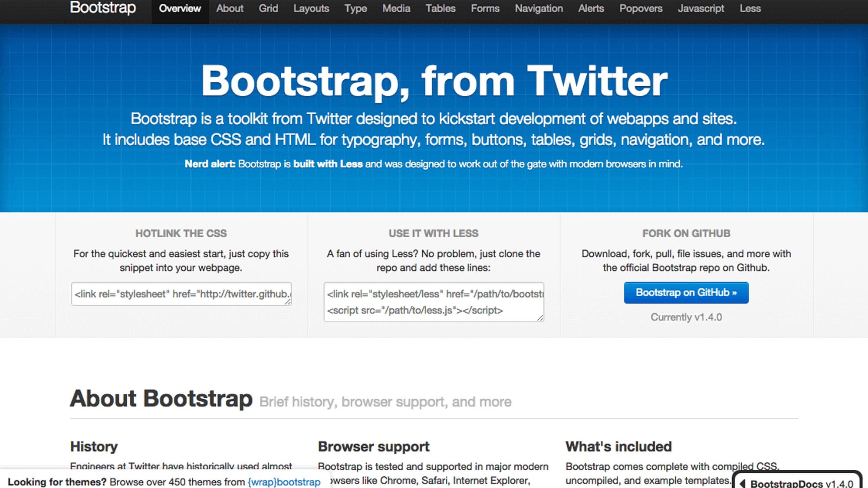The width and height of the screenshot is (868, 488).
Task: Open the Overview nav tab
Action: [180, 9]
